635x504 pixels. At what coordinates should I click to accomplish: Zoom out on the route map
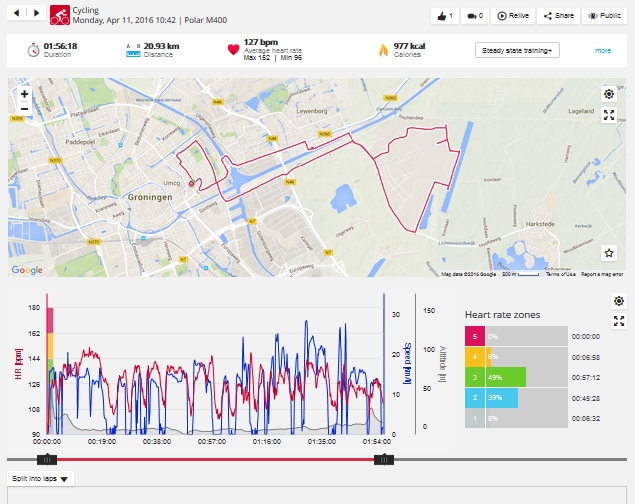[x=24, y=109]
